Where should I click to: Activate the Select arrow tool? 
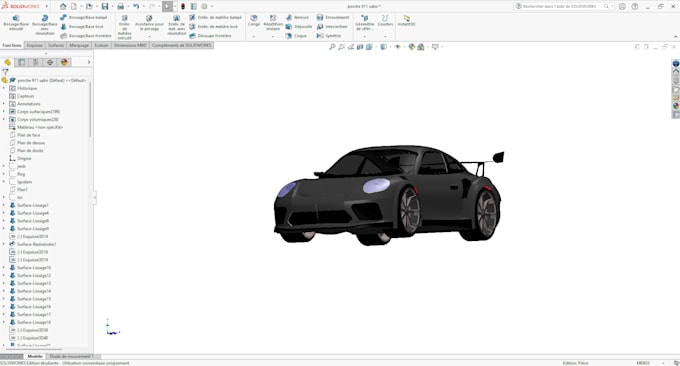[x=167, y=7]
